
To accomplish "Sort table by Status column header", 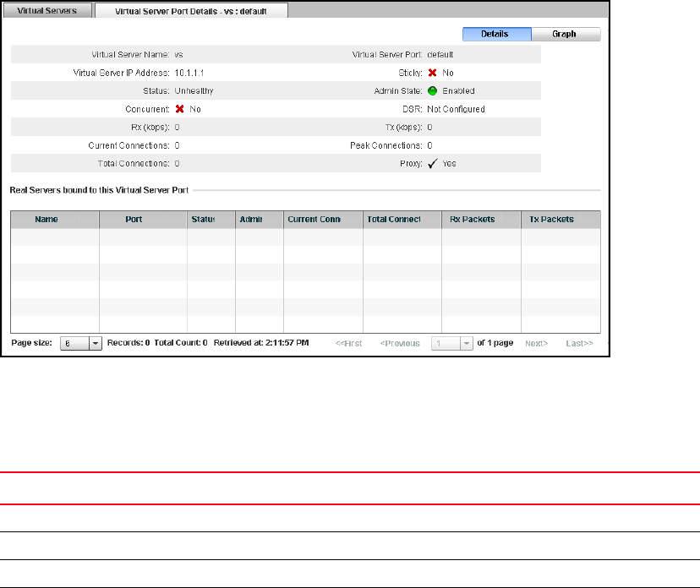I will (203, 220).
